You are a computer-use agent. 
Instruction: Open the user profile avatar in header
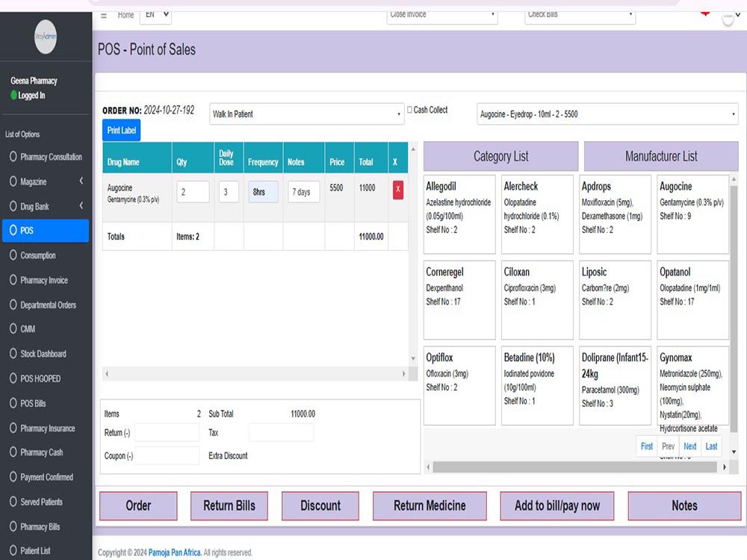click(728, 18)
